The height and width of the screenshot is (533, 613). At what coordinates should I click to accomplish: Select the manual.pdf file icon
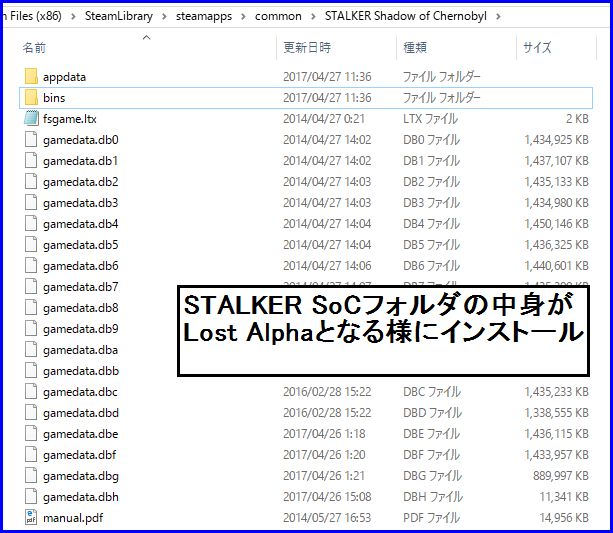coord(31,518)
